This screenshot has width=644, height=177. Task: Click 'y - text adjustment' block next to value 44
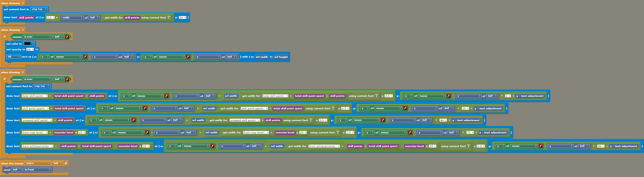click(x=466, y=120)
